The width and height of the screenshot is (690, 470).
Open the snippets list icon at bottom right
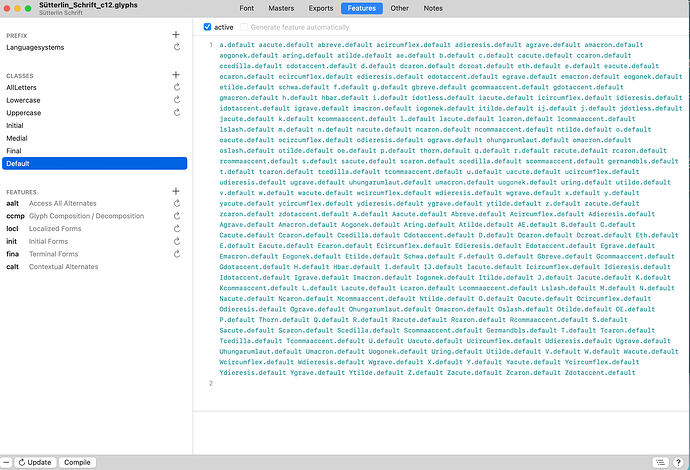pos(660,463)
